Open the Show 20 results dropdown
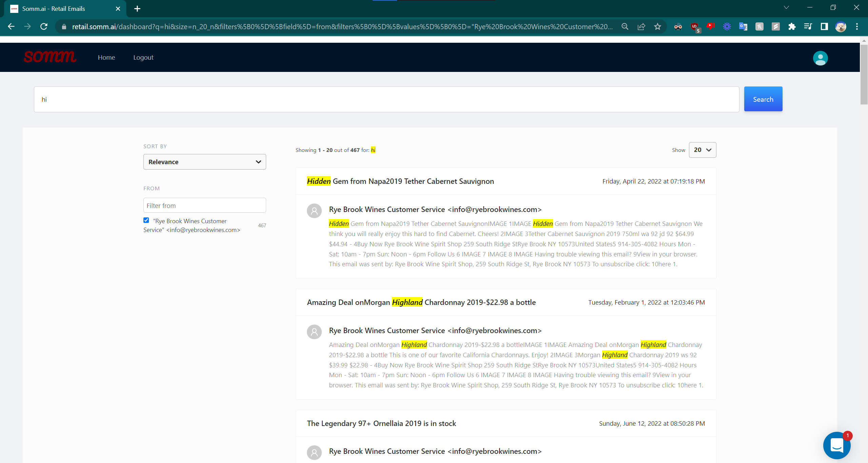Screen dimensions: 868x463 coord(702,150)
